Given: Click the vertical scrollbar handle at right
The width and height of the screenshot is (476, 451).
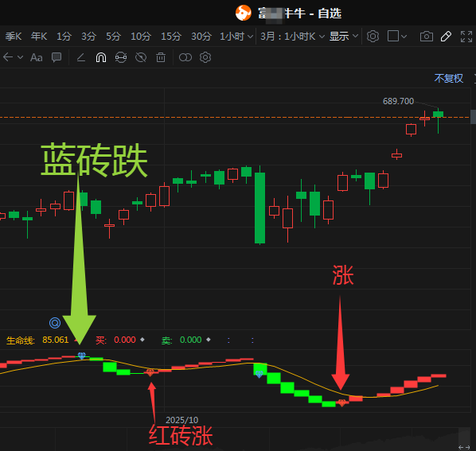Looking at the screenshot, I should pyautogui.click(x=473, y=117).
